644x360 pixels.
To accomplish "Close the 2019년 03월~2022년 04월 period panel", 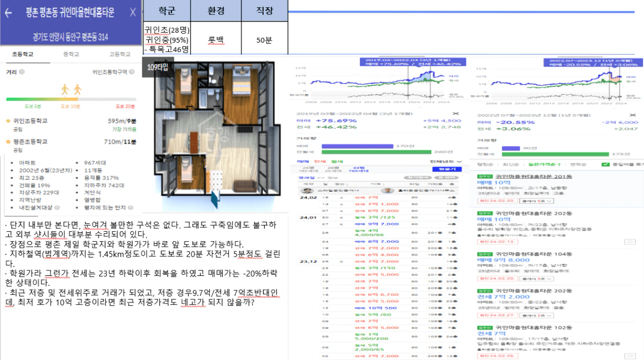I will click(x=456, y=113).
